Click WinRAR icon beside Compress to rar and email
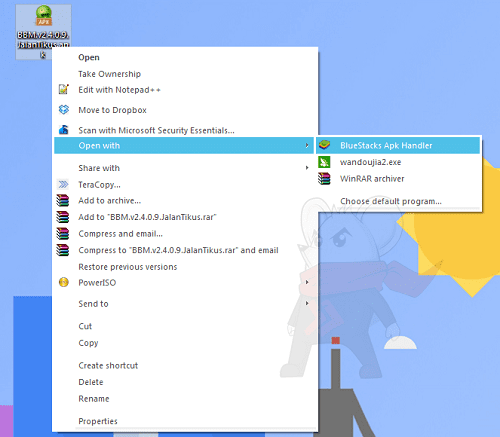The image size is (500, 437). pyautogui.click(x=63, y=250)
